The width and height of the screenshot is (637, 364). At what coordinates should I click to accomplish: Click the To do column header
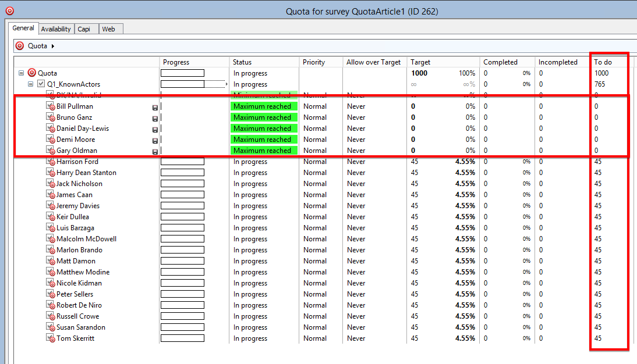point(610,62)
